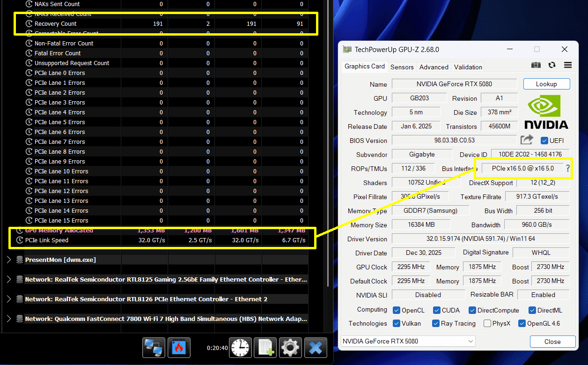This screenshot has height=365, width=588.
Task: Expand RealTek RTL8125 Gaming 2.5GbE network group
Action: [x=9, y=279]
